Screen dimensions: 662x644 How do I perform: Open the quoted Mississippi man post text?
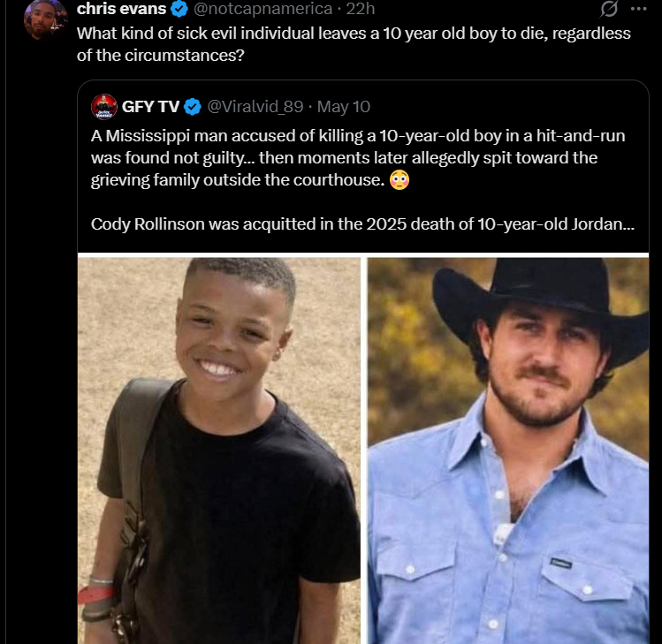pos(358,158)
